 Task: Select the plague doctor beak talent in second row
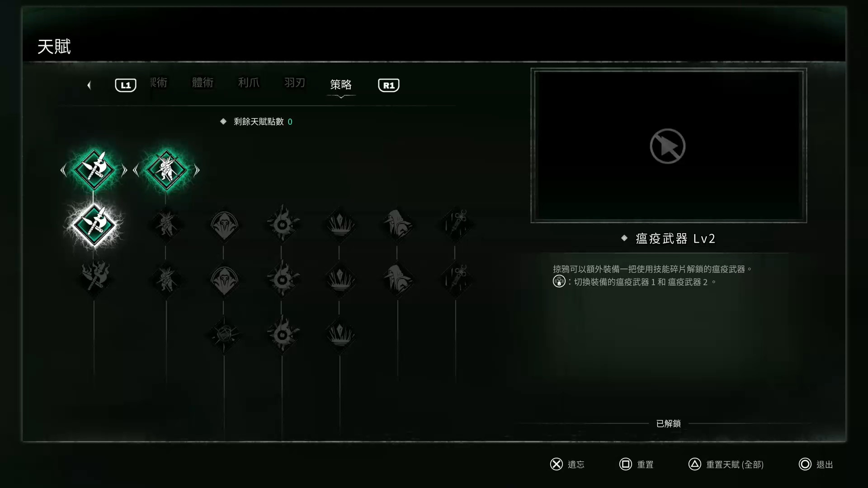click(x=398, y=225)
